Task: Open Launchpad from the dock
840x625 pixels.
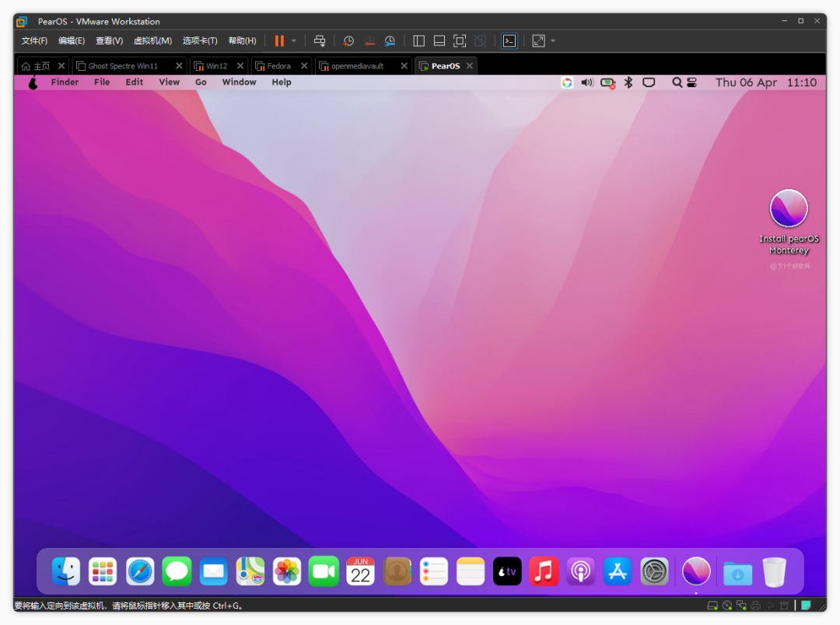Action: (x=103, y=572)
